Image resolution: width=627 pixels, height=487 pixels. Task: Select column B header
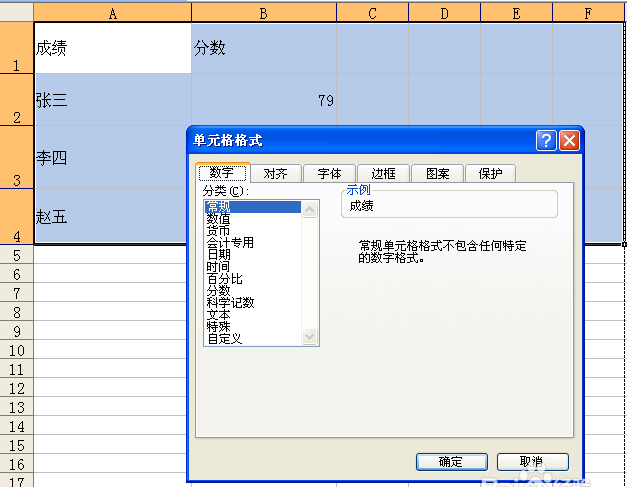[264, 13]
